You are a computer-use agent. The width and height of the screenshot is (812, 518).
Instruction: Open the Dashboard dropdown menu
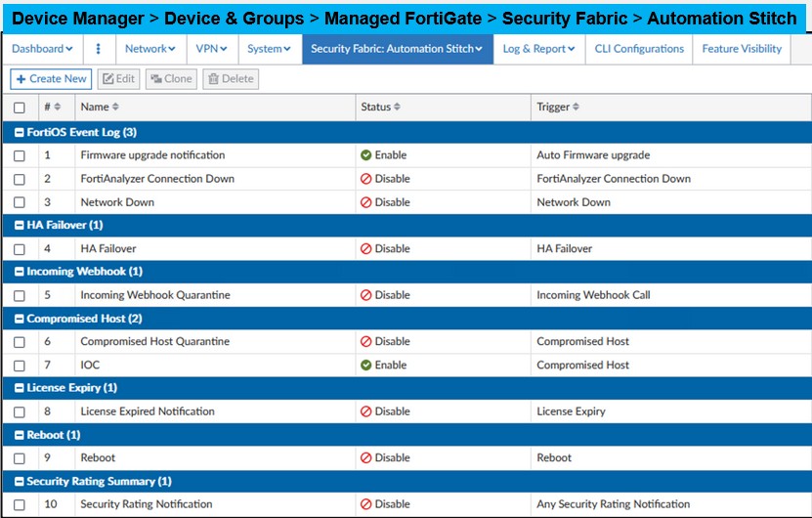pyautogui.click(x=42, y=49)
